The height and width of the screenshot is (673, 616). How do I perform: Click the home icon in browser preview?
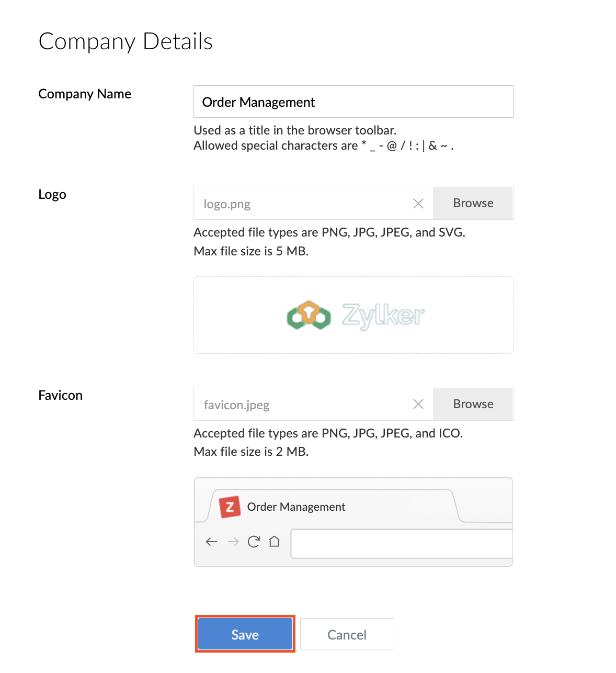pos(275,542)
